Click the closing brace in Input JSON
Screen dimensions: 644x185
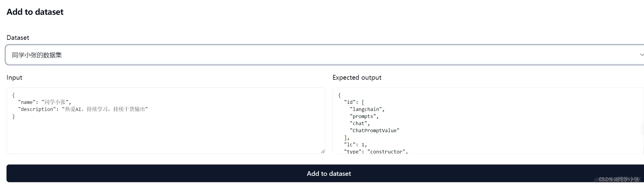point(14,117)
